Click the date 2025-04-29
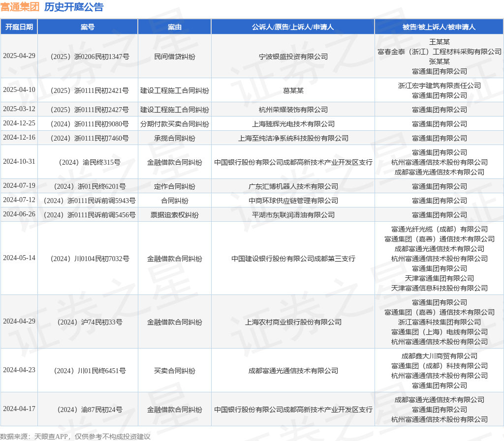The height and width of the screenshot is (441, 504). (19, 56)
